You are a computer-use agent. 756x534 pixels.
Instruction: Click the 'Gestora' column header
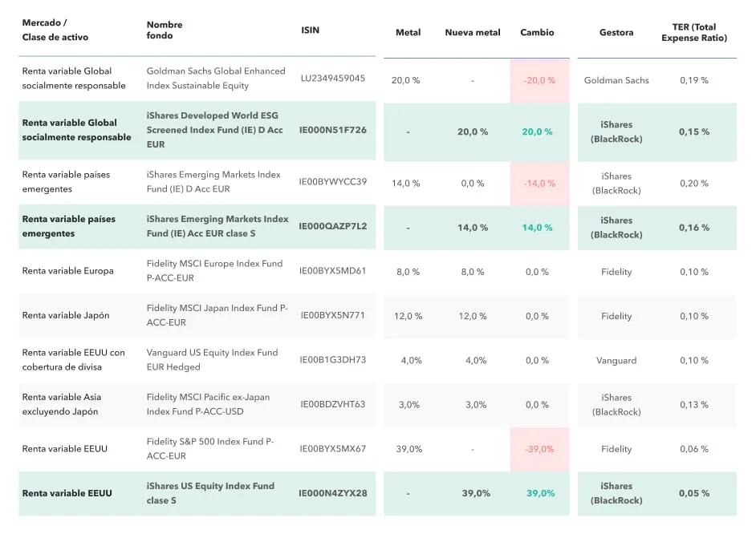coord(616,33)
